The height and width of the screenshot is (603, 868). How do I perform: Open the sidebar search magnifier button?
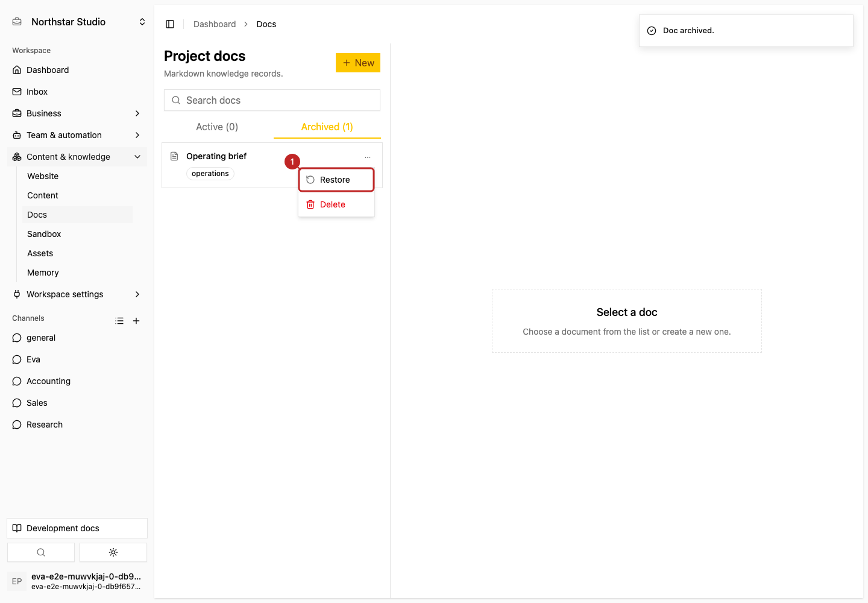[x=41, y=552]
